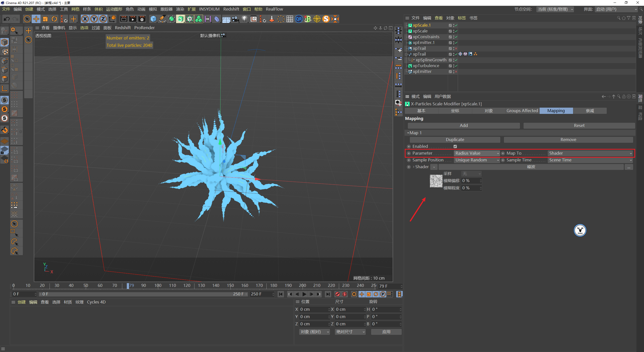
Task: Open the Redshift main menu
Action: 231,9
